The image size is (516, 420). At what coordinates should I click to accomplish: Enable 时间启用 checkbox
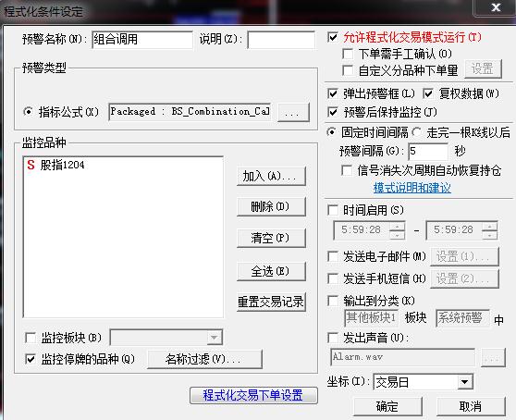click(333, 210)
